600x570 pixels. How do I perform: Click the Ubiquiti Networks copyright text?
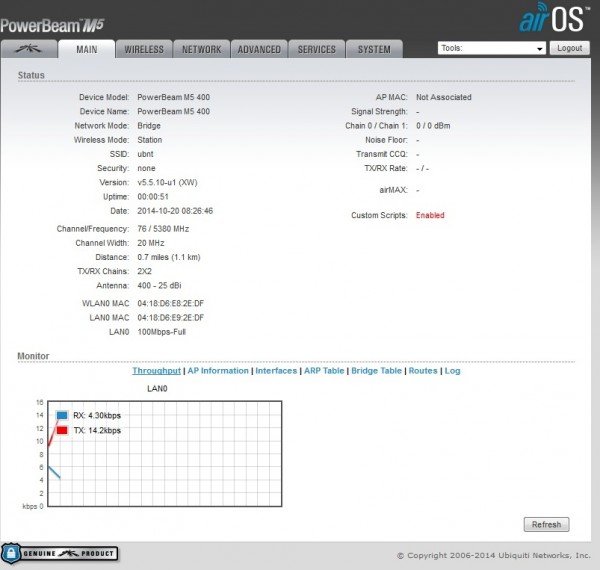click(494, 555)
